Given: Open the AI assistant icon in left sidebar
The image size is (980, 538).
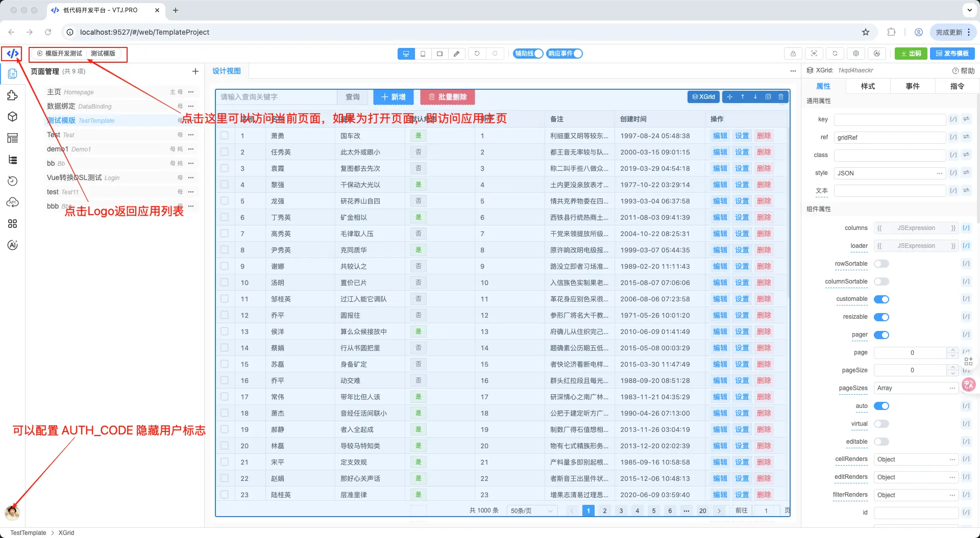Looking at the screenshot, I should coord(13,245).
